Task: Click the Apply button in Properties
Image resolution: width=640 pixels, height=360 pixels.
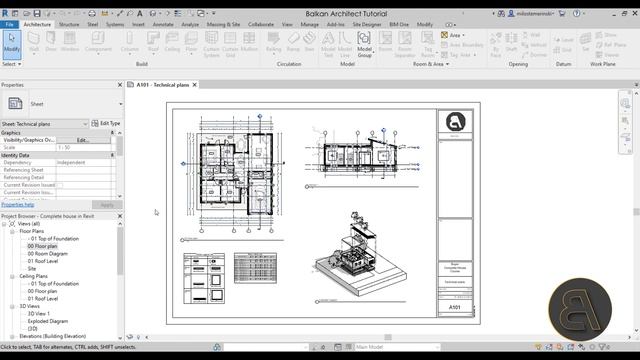Action: pos(107,205)
